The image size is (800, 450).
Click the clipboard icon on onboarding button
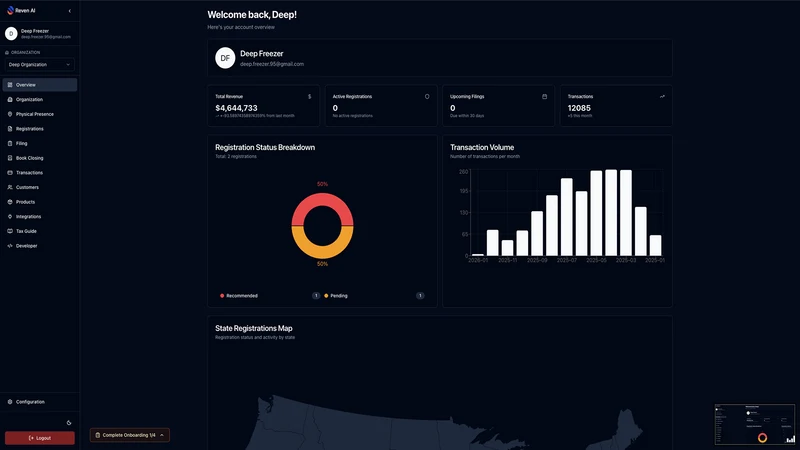click(x=97, y=435)
